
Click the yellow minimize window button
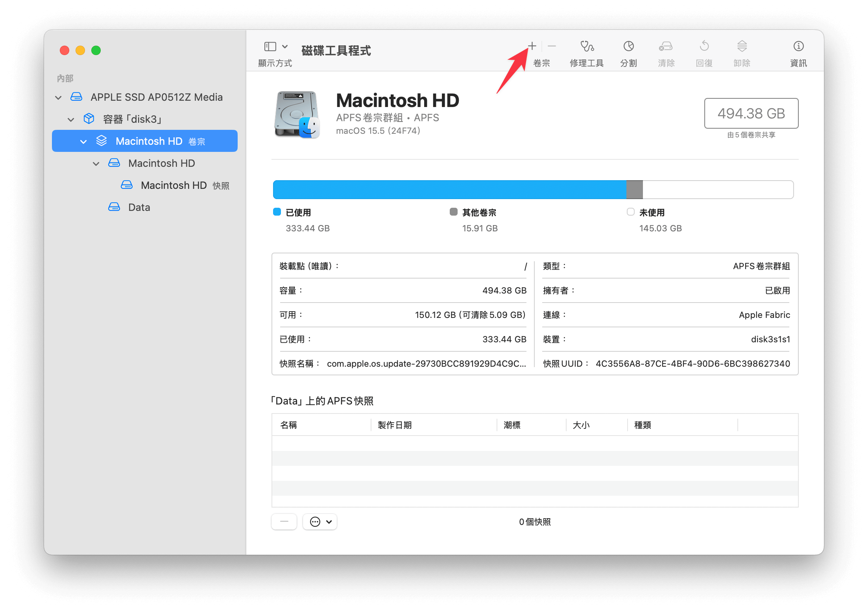[80, 50]
